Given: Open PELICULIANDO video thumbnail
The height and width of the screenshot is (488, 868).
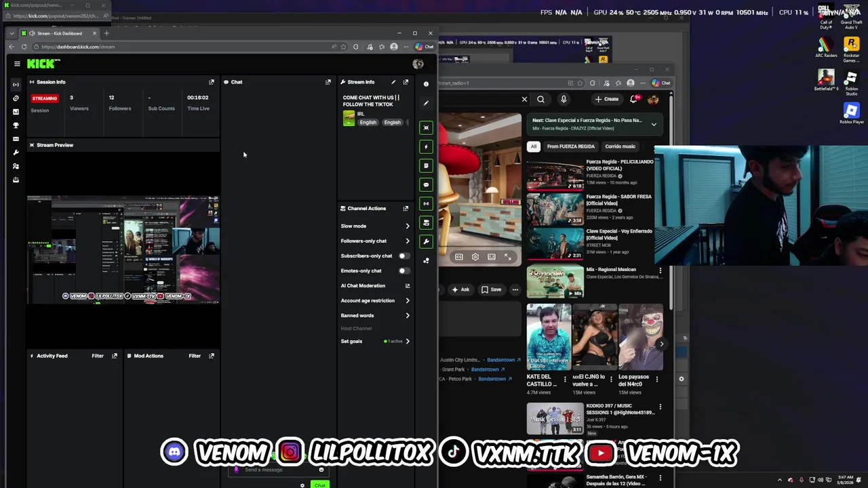Looking at the screenshot, I should point(555,175).
